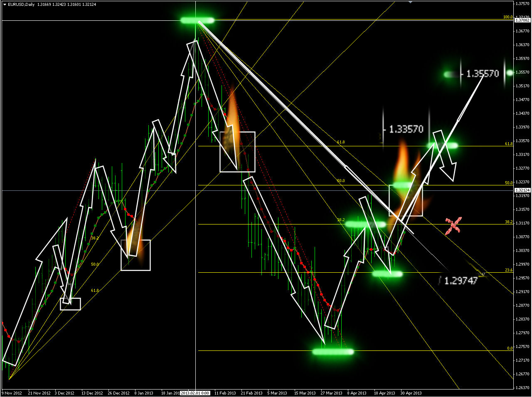Click the red cross marker on the chart
Viewport: 532px width, 397px height.
coord(453,226)
